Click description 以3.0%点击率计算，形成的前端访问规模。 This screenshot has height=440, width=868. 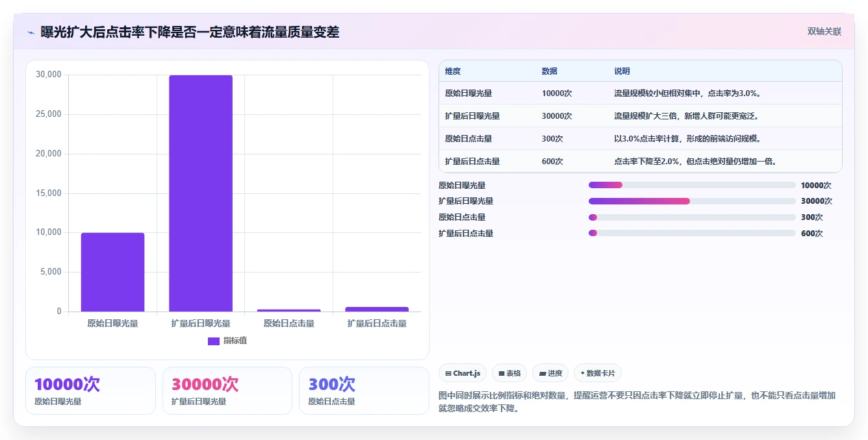(x=687, y=139)
